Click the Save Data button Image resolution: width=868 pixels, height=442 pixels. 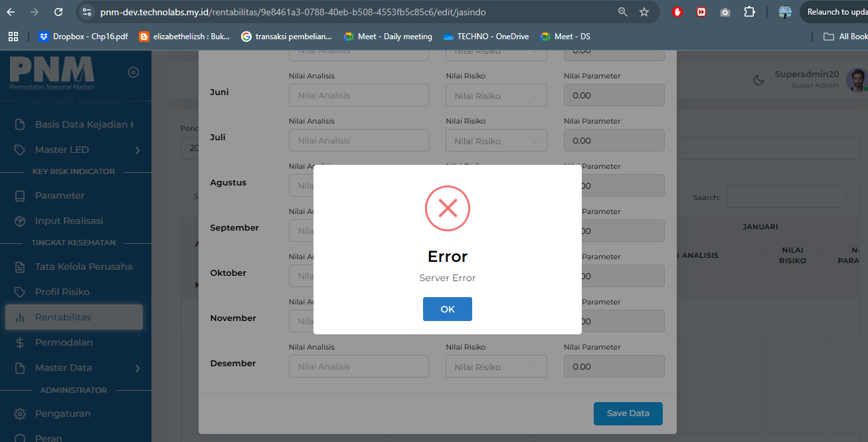point(628,413)
